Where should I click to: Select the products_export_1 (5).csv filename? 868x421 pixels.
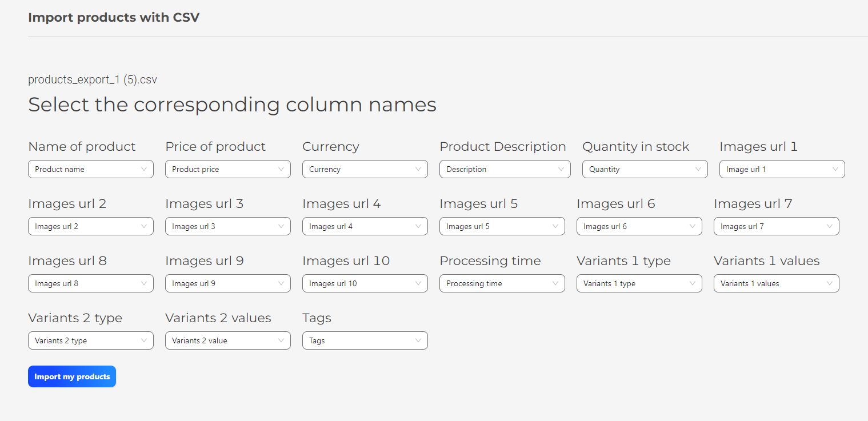[93, 79]
